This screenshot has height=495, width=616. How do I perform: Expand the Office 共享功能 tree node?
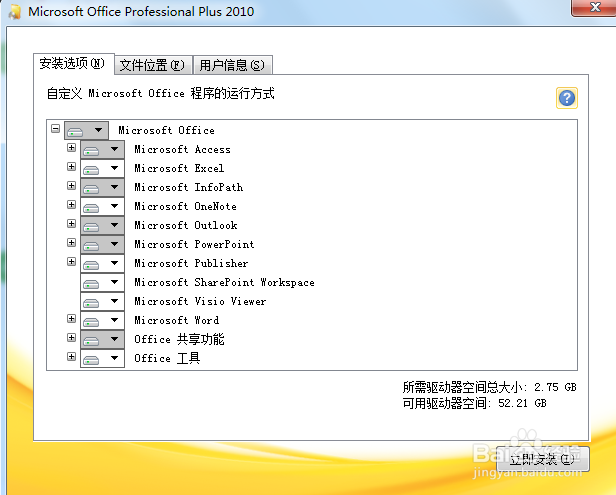point(71,337)
